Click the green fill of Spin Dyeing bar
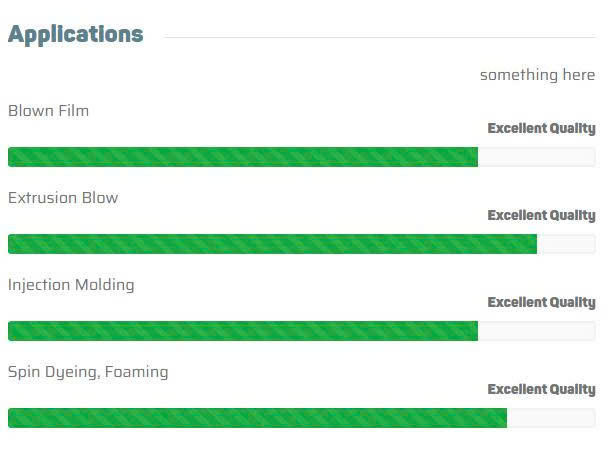 coord(257,418)
